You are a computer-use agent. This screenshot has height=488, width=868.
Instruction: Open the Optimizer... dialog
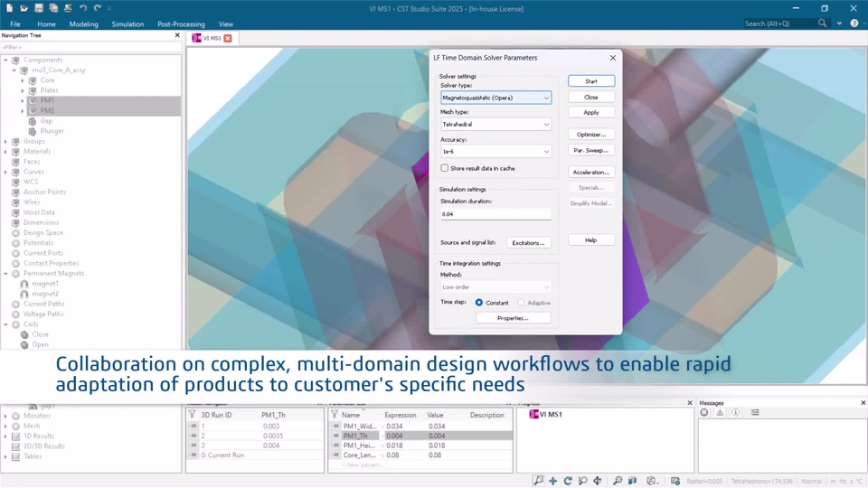pyautogui.click(x=591, y=135)
